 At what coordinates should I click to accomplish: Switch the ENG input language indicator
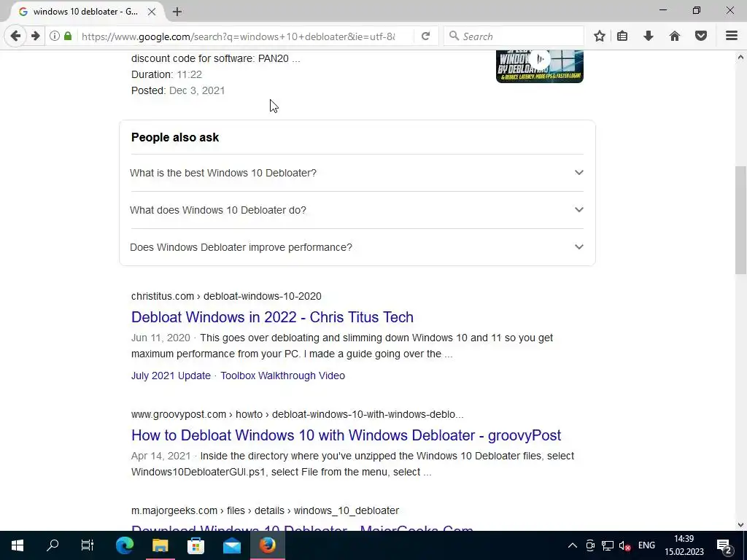point(646,545)
